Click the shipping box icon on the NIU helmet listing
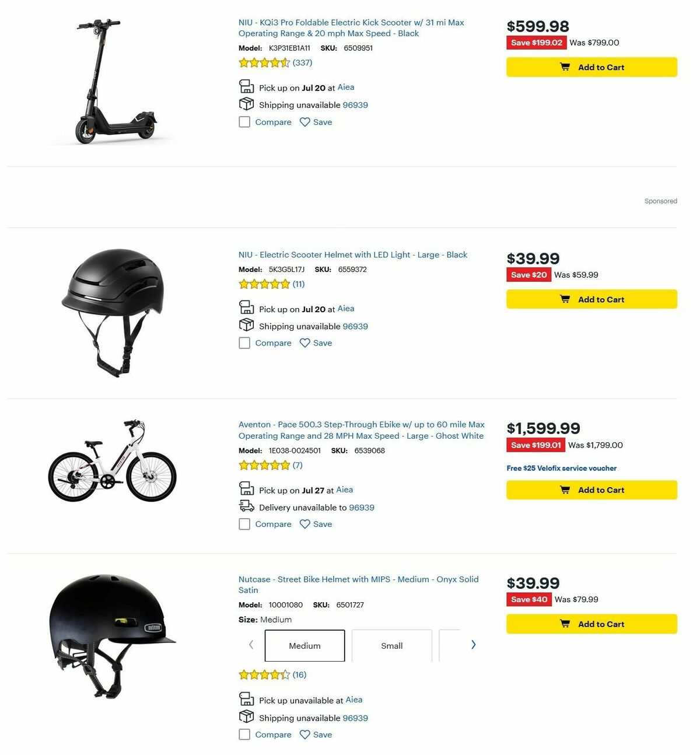Image resolution: width=700 pixels, height=755 pixels. point(246,325)
